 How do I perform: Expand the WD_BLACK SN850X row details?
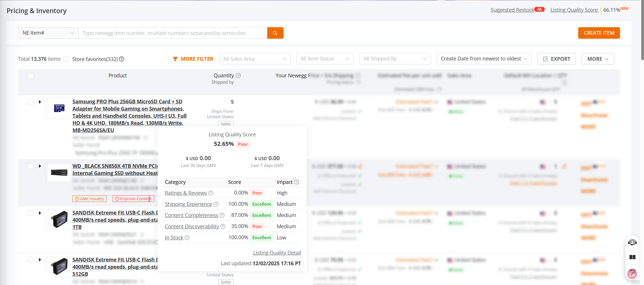[x=40, y=166]
